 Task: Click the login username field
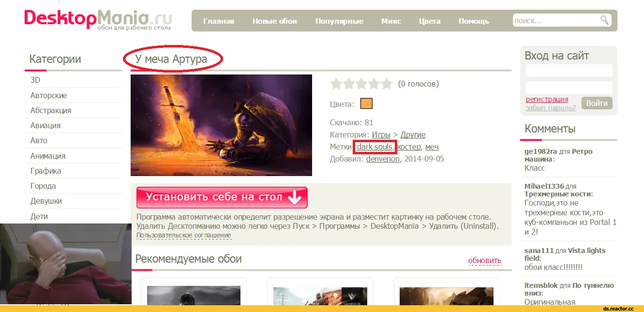569,71
